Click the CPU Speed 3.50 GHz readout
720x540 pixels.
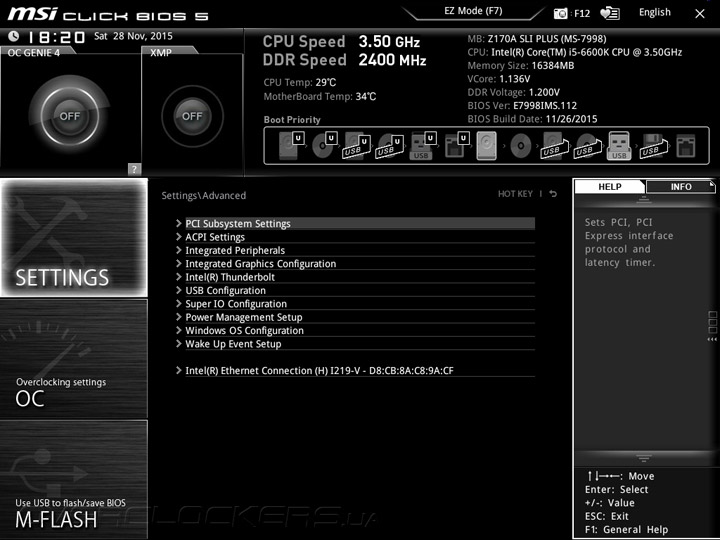click(341, 42)
